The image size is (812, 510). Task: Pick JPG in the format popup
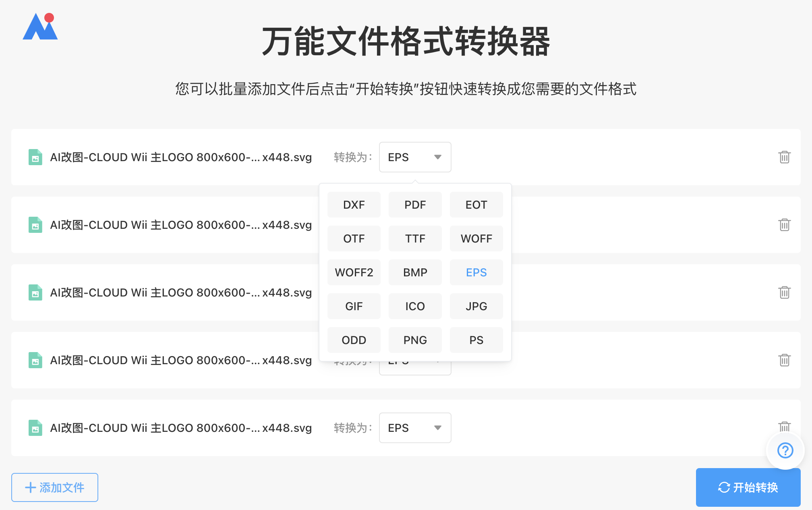coord(476,306)
